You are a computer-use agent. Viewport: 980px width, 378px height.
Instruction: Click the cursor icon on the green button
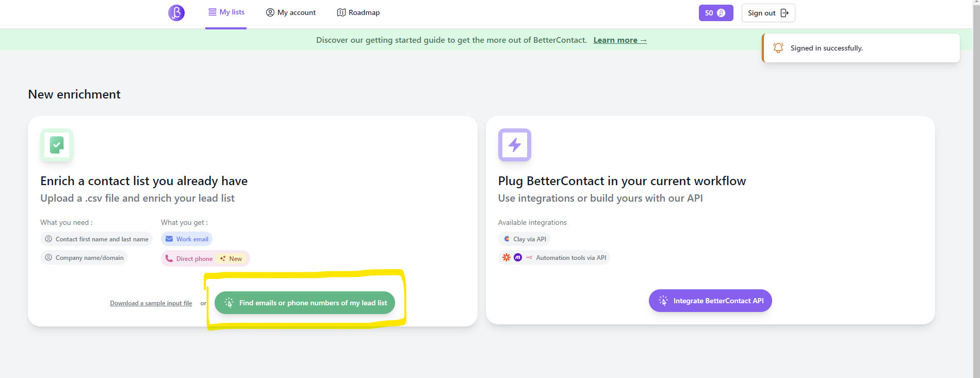coord(229,303)
